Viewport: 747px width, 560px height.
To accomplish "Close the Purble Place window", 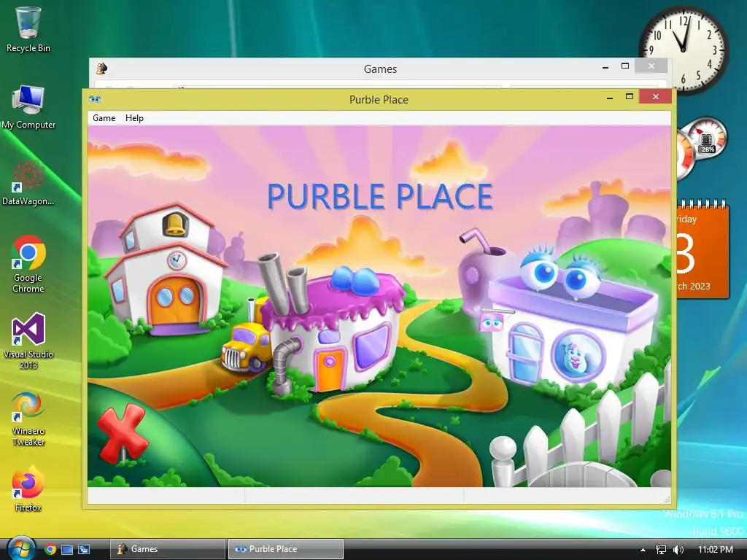I will (x=656, y=97).
